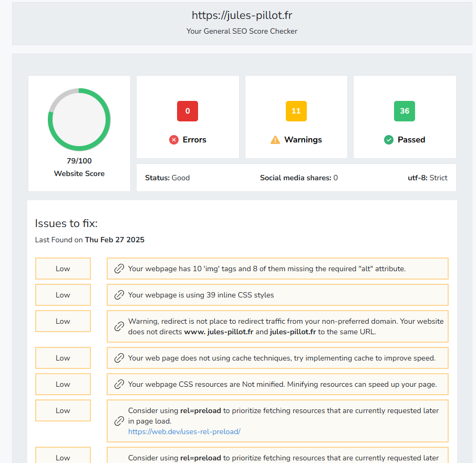The image size is (476, 463).
Task: Click link icon beside cache techniques issue
Action: (x=119, y=358)
